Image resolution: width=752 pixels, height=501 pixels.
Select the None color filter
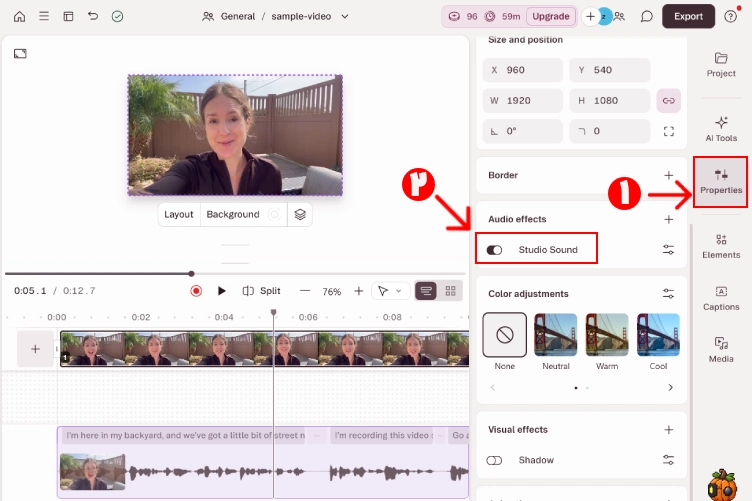505,335
